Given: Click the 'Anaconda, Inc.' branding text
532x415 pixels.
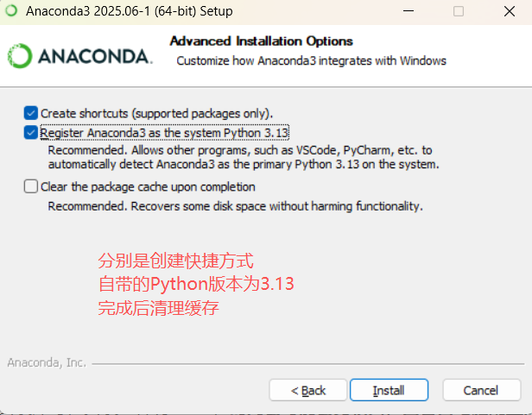Looking at the screenshot, I should point(47,362).
